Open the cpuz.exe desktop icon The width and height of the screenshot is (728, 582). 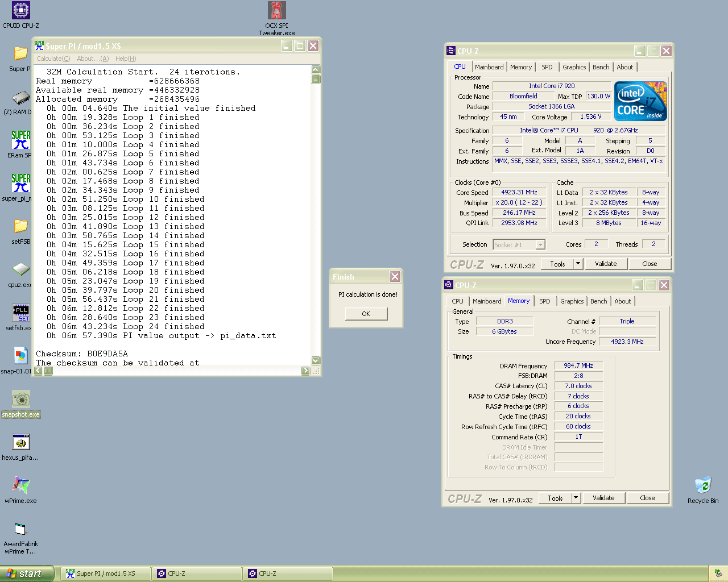click(20, 269)
